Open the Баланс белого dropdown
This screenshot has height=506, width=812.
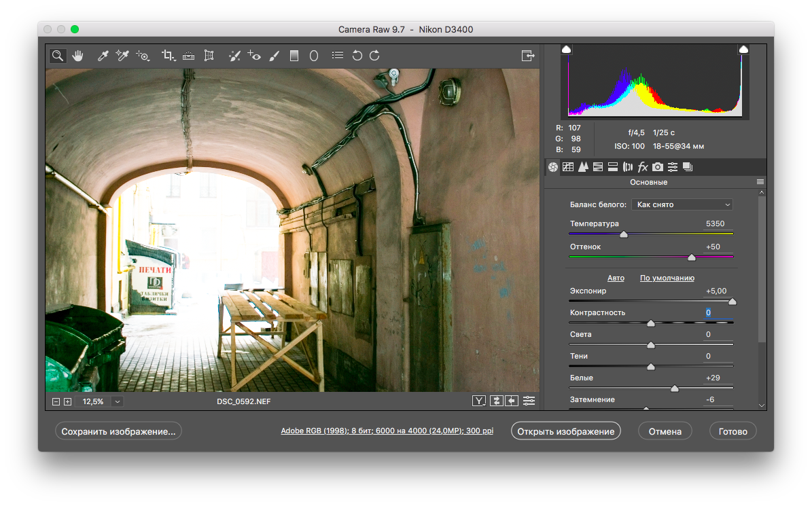click(x=682, y=204)
